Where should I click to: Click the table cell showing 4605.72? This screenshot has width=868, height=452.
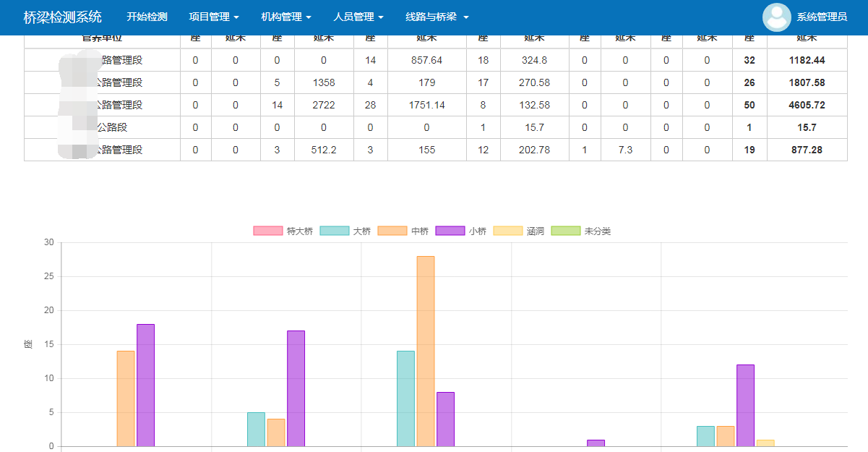point(807,106)
